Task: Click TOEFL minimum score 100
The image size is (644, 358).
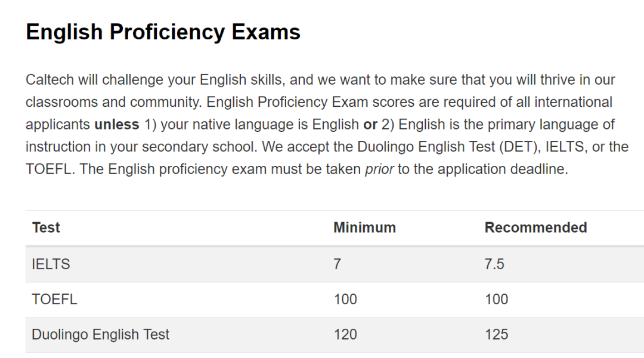Action: coord(345,299)
